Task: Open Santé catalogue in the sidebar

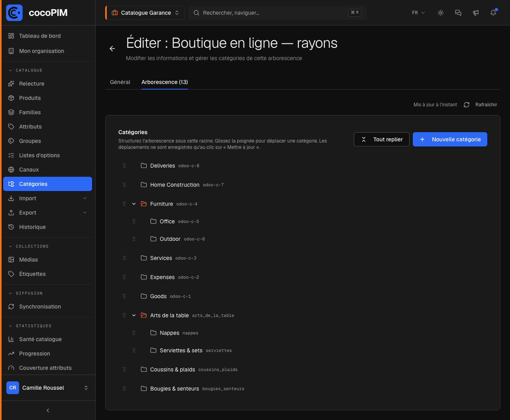Action: (x=47, y=339)
